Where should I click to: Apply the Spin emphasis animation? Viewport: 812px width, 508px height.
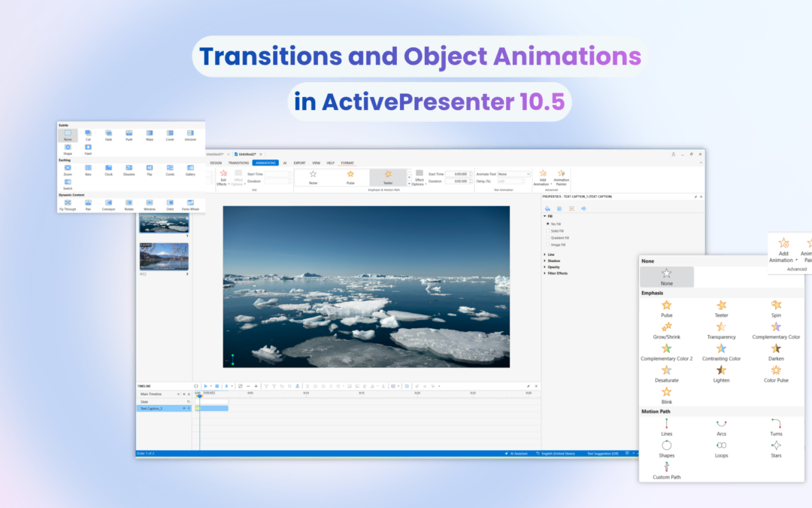776,309
